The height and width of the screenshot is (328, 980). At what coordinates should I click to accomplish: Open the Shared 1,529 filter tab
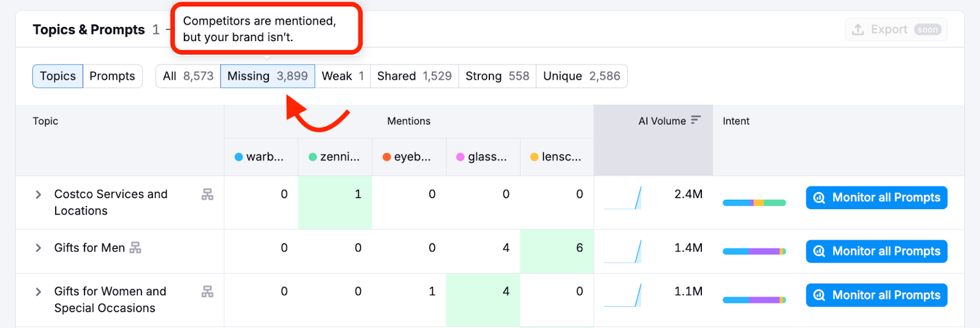tap(414, 76)
